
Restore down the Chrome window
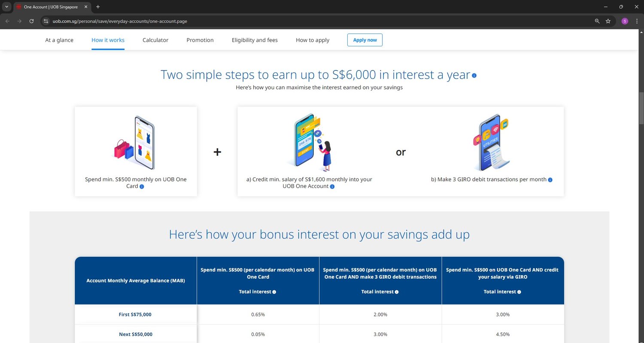[x=621, y=7]
